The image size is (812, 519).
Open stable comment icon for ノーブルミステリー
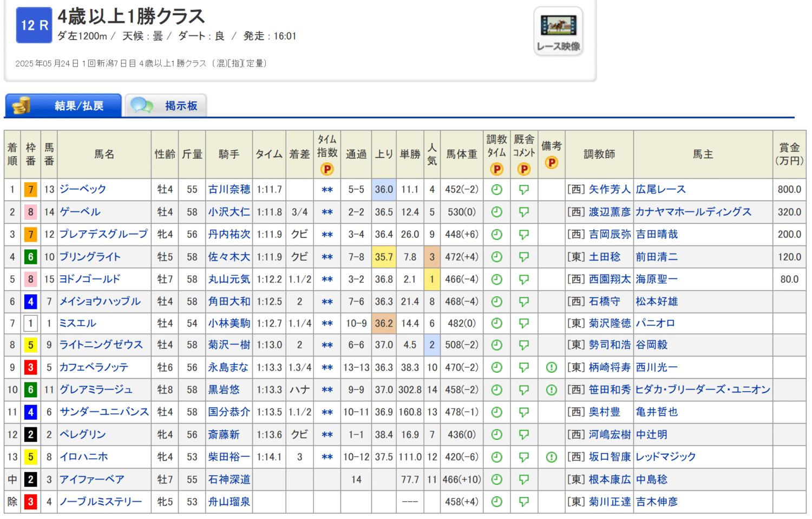click(523, 502)
